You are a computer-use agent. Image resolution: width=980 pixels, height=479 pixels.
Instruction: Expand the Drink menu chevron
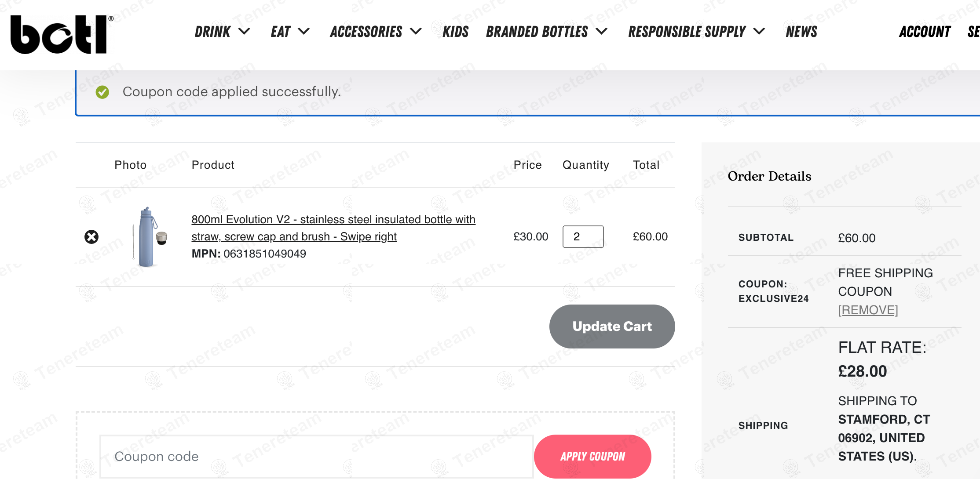(245, 32)
